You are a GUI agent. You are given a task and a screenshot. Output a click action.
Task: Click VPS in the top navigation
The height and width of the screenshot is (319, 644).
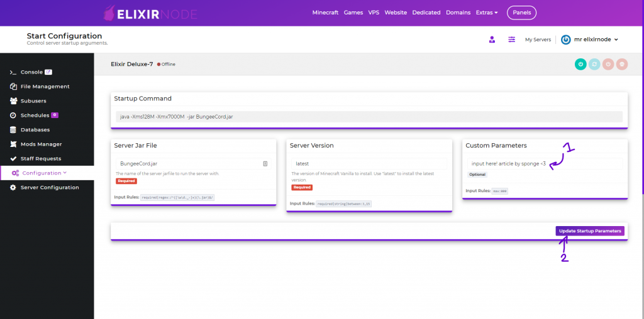(x=374, y=13)
